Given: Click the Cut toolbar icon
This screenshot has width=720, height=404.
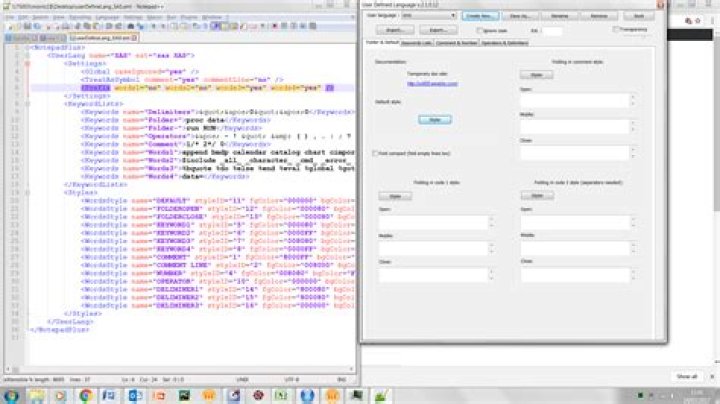Looking at the screenshot, I should click(x=78, y=26).
